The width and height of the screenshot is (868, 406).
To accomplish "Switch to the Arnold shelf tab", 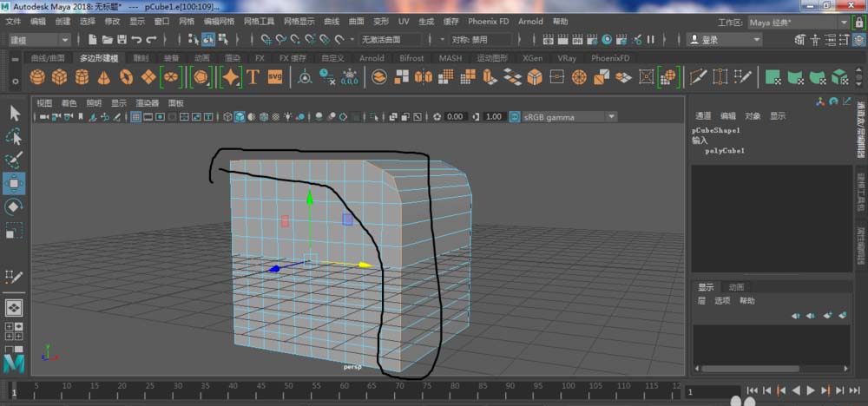I will pos(371,58).
